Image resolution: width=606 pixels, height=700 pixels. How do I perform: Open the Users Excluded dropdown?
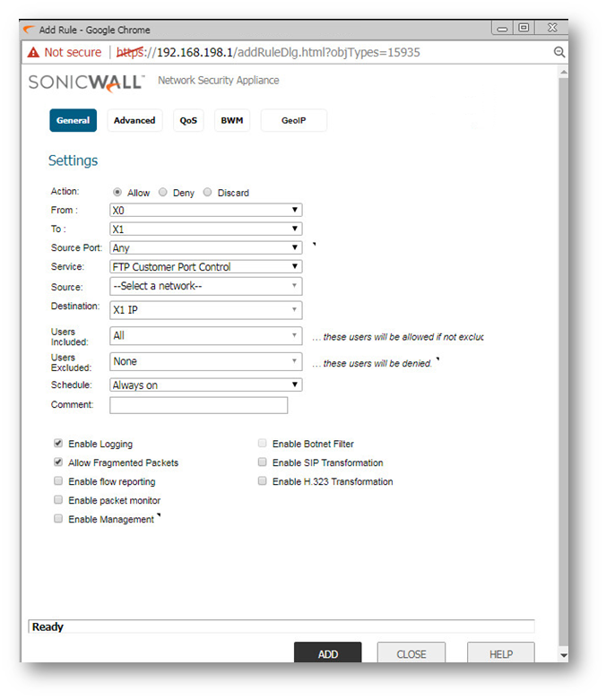click(x=206, y=361)
